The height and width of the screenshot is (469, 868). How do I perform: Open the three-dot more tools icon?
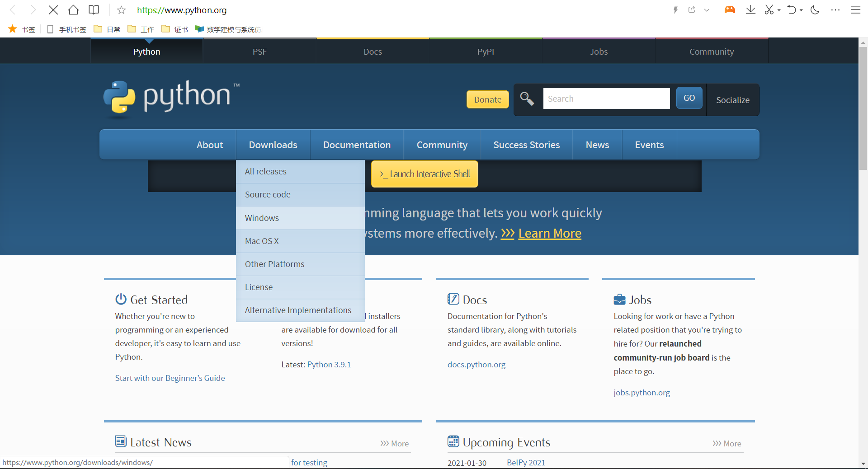coord(835,10)
